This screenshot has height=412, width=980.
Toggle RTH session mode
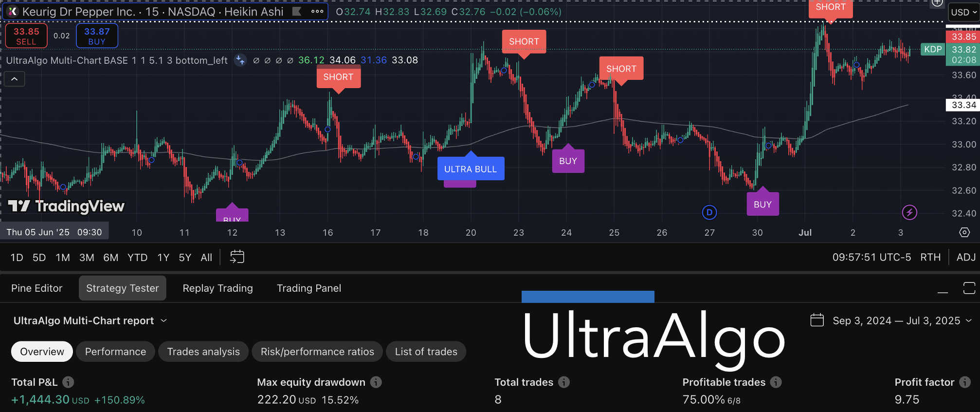pyautogui.click(x=930, y=257)
